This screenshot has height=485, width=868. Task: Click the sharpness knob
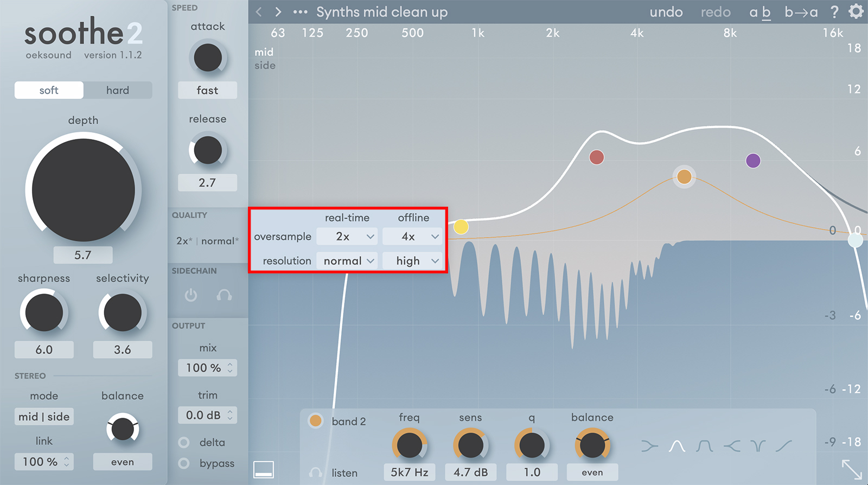click(x=44, y=312)
